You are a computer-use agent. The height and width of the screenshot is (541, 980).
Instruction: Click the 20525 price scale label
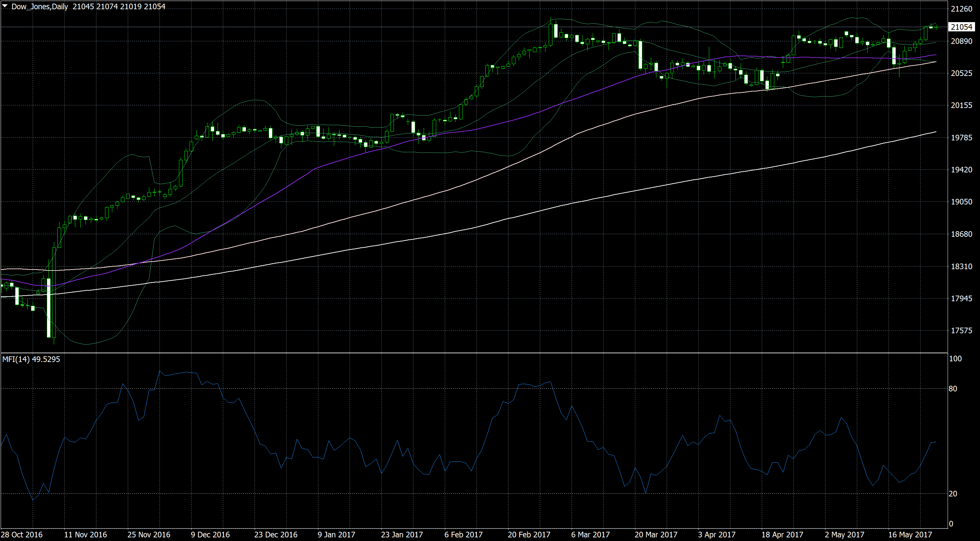point(962,73)
